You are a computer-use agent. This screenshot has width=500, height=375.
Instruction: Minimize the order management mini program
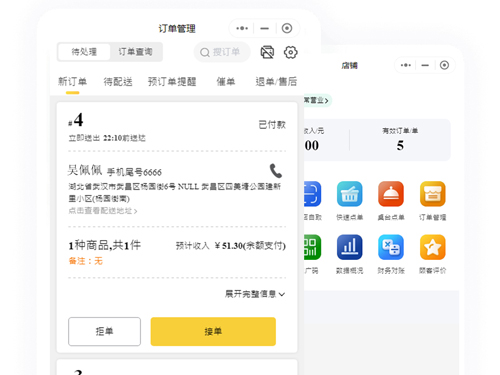pyautogui.click(x=265, y=28)
